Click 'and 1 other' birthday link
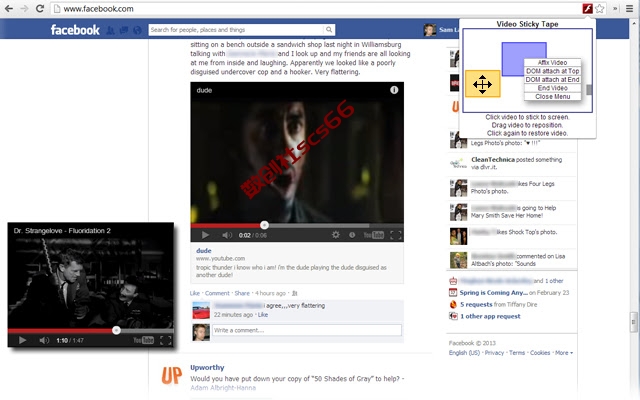The width and height of the screenshot is (640, 400). (x=548, y=281)
